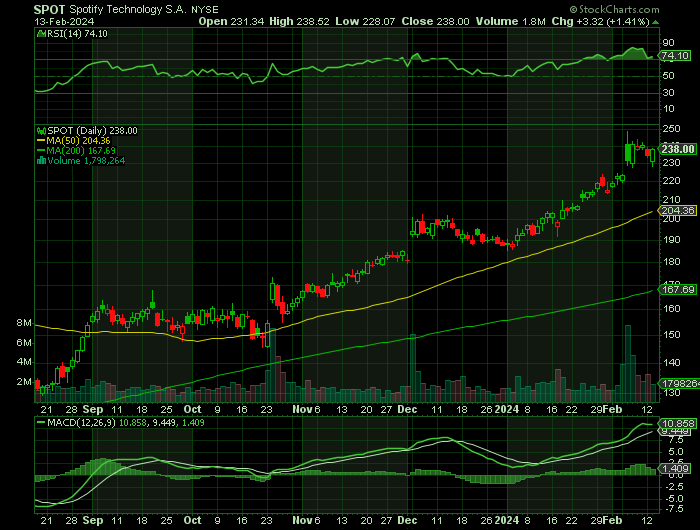
Task: Click the -7.5 label on the MACD axis
Action: pos(675,509)
